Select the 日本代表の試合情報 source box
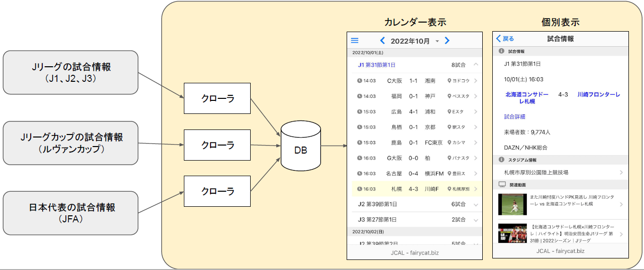The width and height of the screenshot is (644, 270). (x=71, y=213)
